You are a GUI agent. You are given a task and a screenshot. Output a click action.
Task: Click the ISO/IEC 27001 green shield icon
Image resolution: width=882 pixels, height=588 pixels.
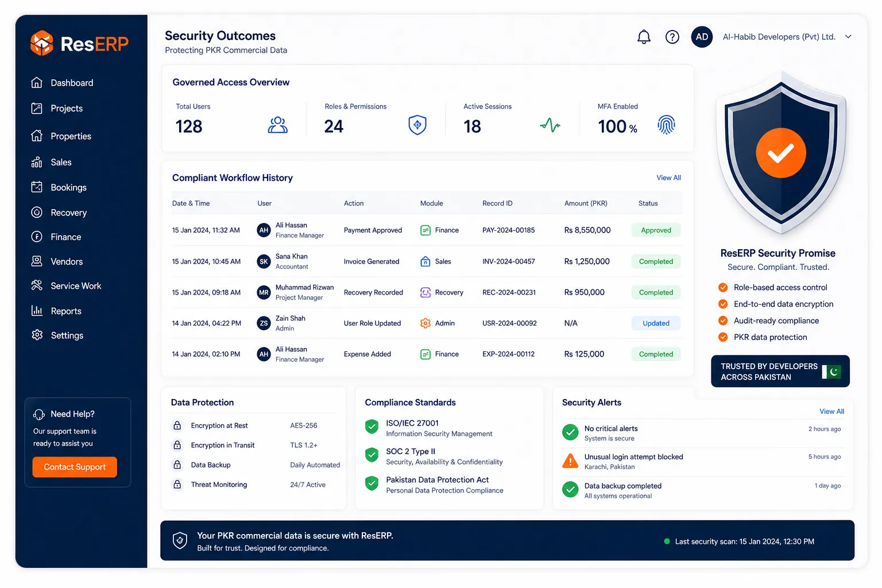[372, 427]
